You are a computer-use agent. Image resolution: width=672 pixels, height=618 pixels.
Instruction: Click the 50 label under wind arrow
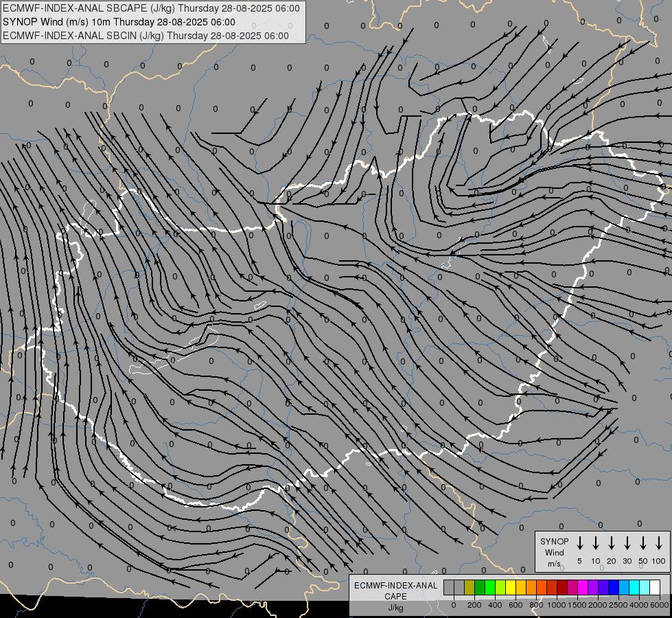[643, 561]
